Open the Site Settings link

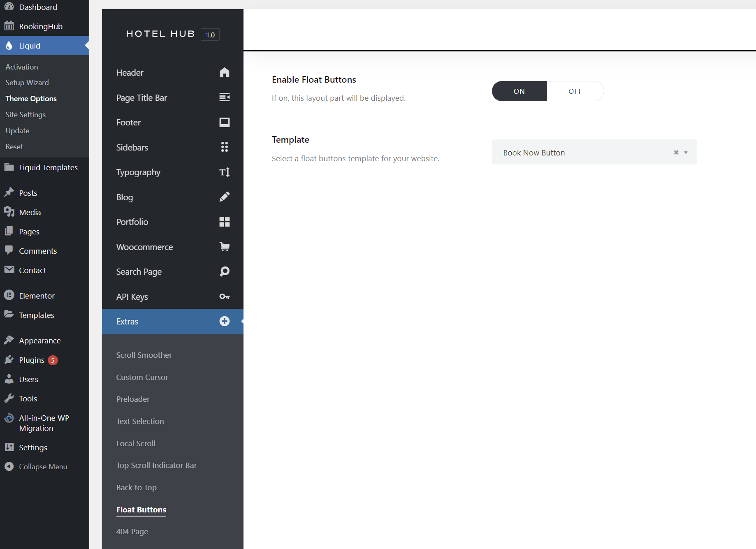pyautogui.click(x=26, y=115)
